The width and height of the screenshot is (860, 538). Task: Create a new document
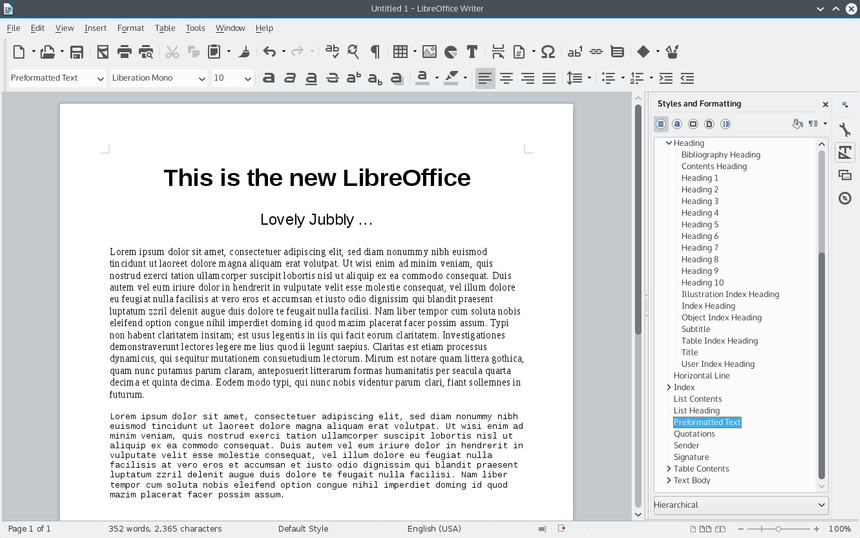pyautogui.click(x=19, y=52)
